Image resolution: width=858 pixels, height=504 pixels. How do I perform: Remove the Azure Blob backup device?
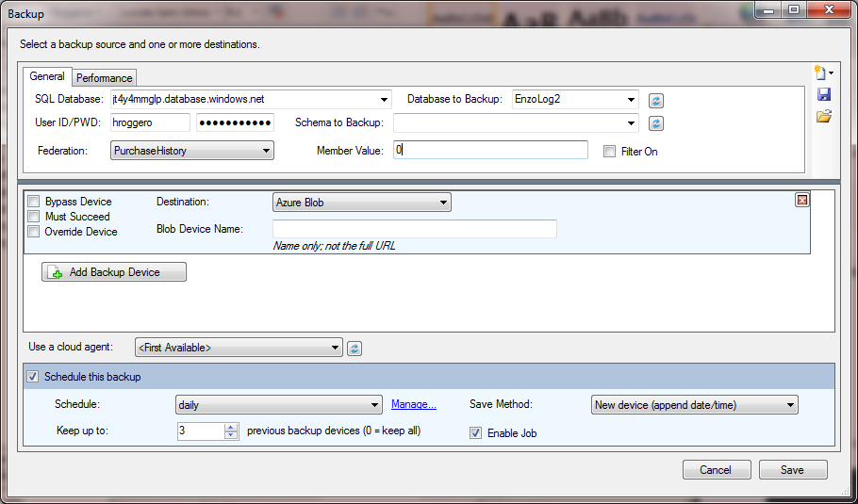[x=802, y=200]
